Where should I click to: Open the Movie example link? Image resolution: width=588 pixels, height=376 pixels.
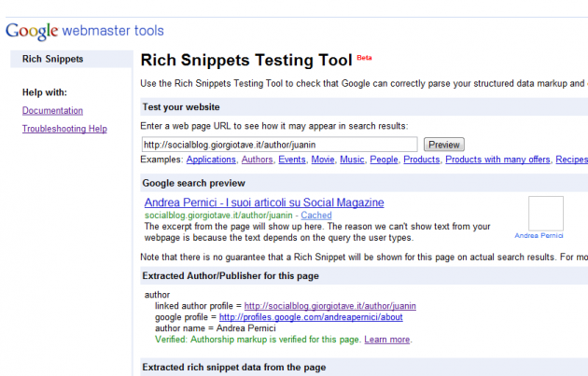click(x=323, y=160)
